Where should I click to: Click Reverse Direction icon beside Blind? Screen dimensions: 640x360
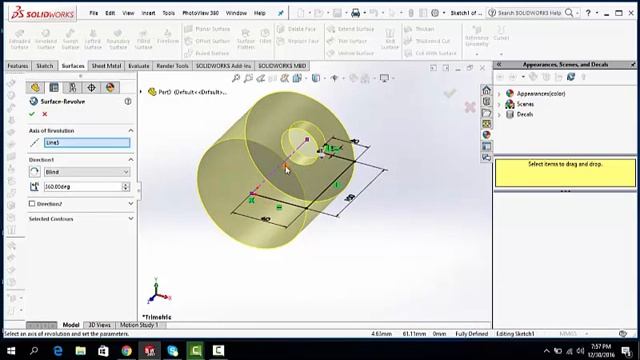[35, 172]
